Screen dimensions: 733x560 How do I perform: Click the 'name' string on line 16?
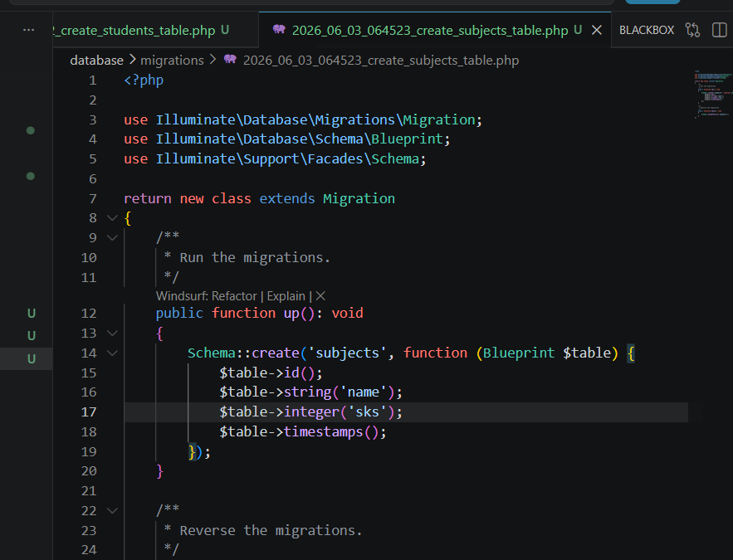367,392
